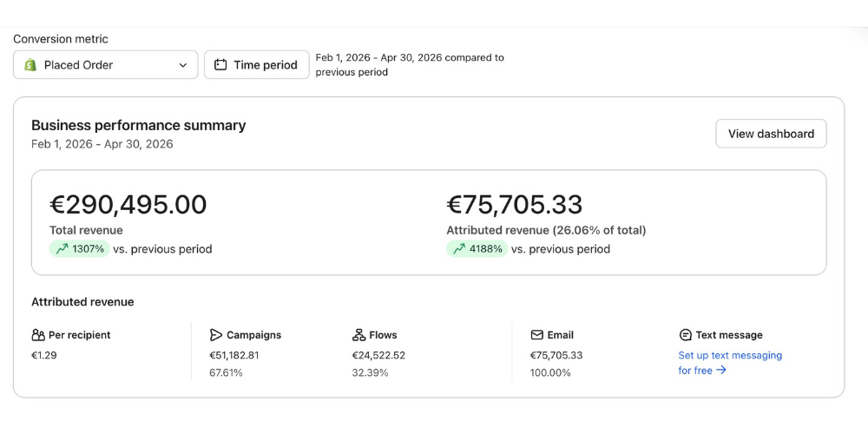Click the €75,705.33 attributed revenue figure
The image size is (868, 434).
514,204
